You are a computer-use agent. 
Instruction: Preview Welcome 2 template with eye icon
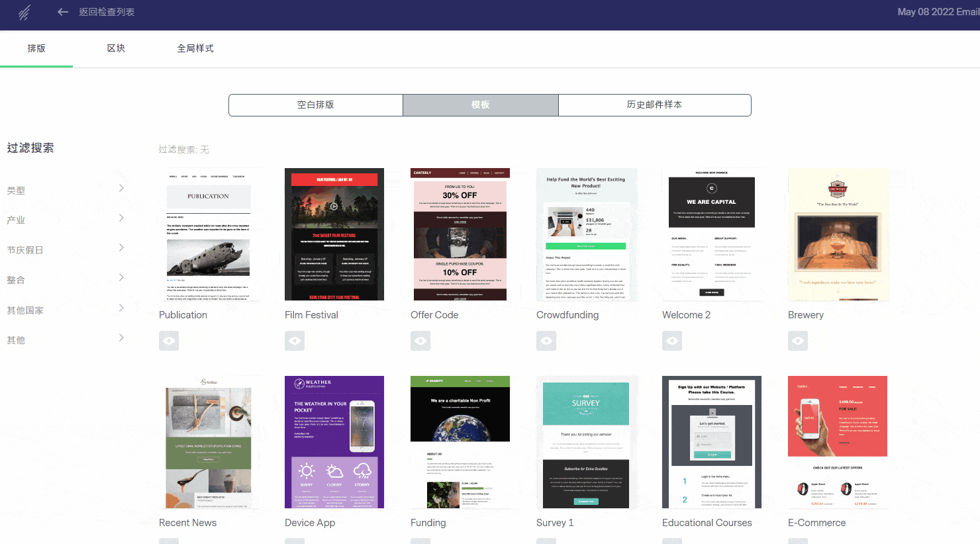tap(672, 341)
